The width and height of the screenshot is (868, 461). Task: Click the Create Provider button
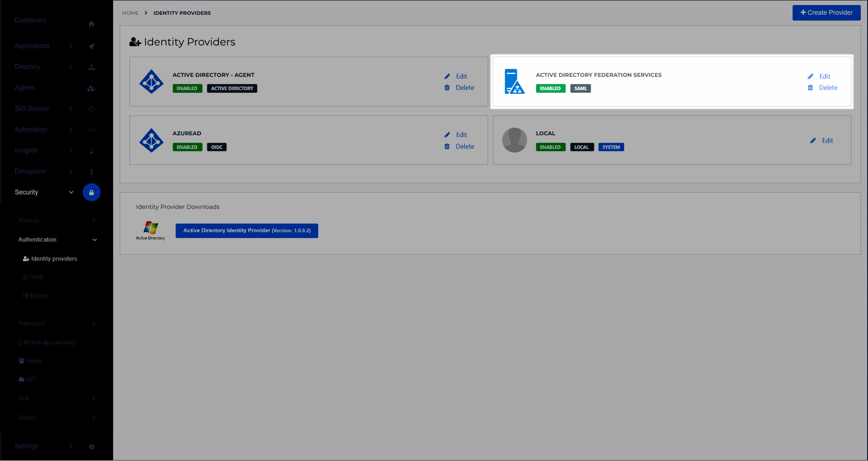tap(826, 13)
